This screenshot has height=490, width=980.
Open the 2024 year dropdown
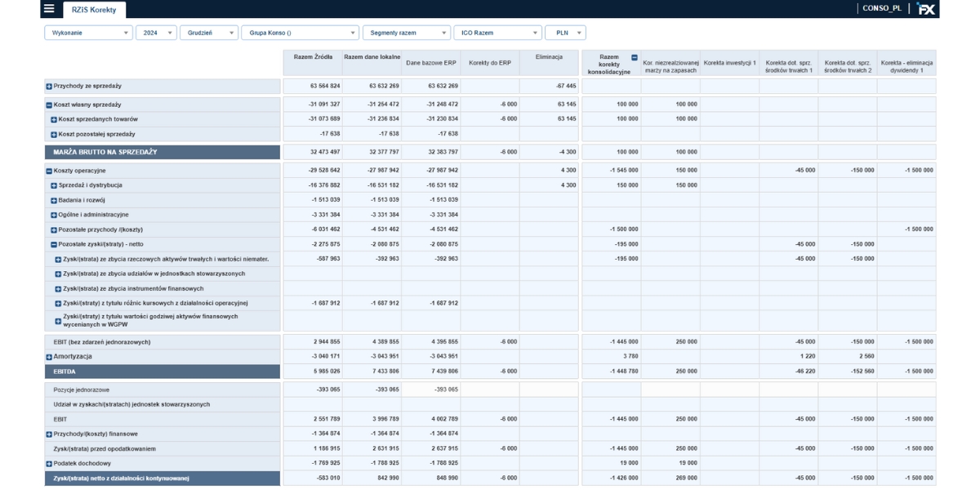click(x=156, y=33)
